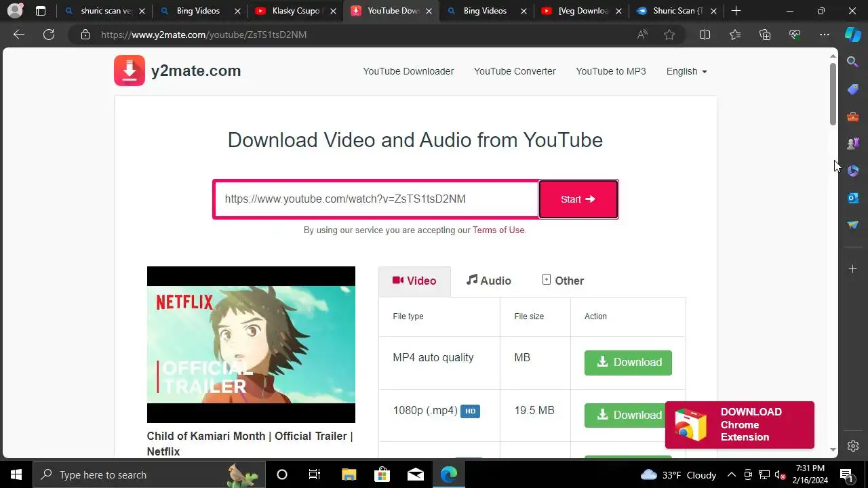The image size is (868, 488).
Task: Open YouTube Downloader nav link
Action: click(408, 71)
